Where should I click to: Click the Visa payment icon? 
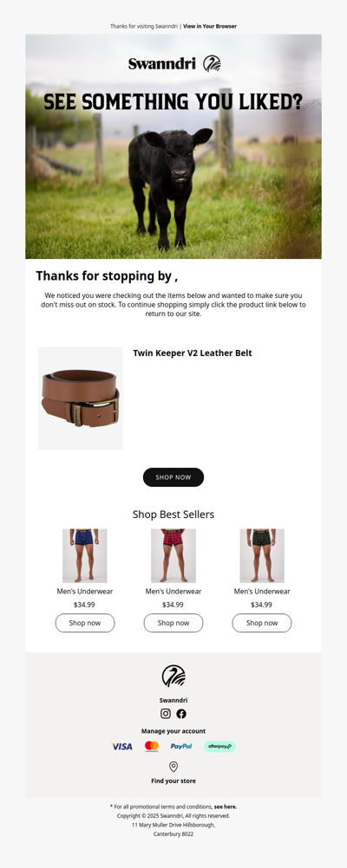pyautogui.click(x=122, y=746)
